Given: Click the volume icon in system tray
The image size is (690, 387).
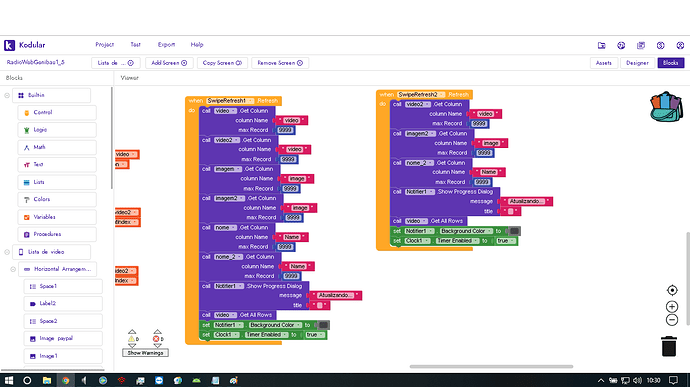Looking at the screenshot, I should pos(637,380).
